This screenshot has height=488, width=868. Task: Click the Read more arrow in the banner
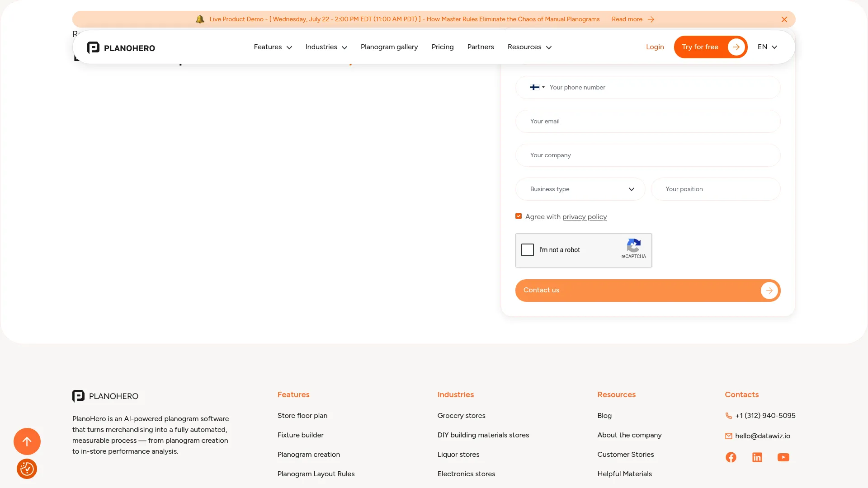651,19
